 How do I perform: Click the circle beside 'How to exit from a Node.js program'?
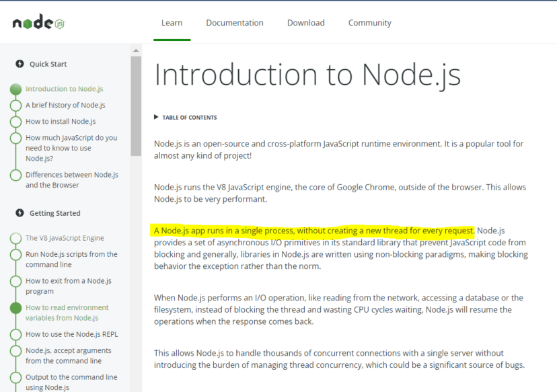(15, 280)
